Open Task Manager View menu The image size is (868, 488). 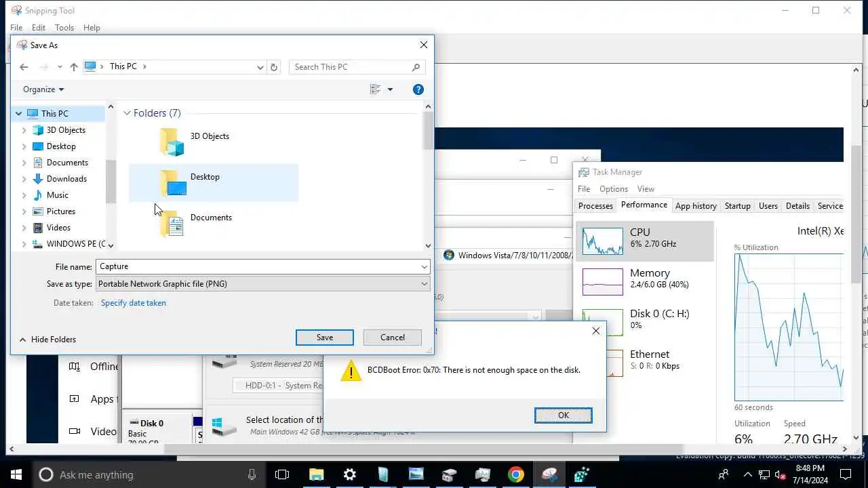click(x=646, y=189)
